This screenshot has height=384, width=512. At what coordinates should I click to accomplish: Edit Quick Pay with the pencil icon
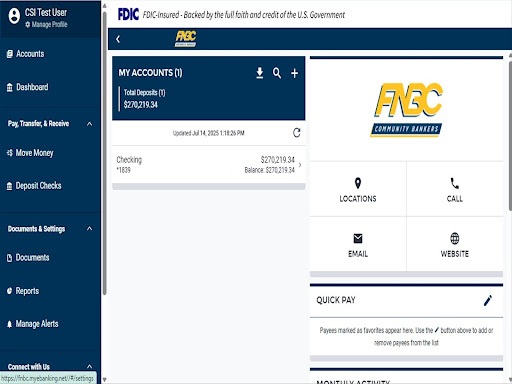coord(488,300)
